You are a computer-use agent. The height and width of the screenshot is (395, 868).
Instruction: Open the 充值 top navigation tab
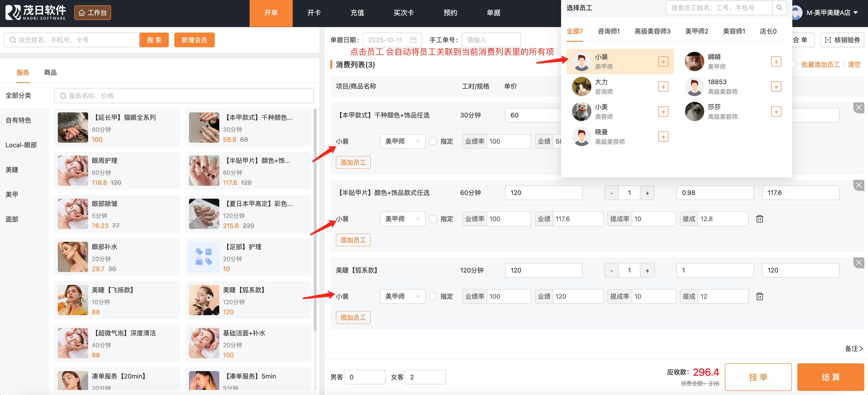pyautogui.click(x=357, y=13)
